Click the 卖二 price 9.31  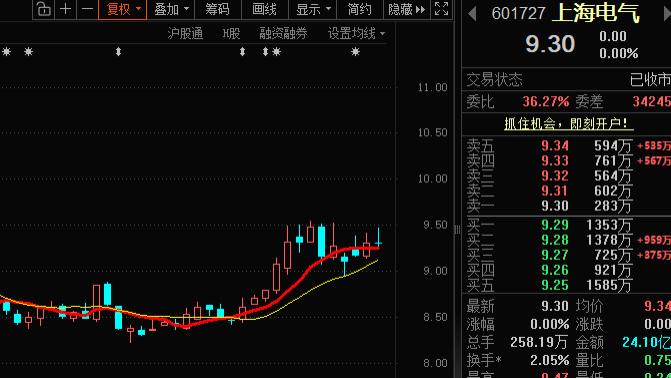coord(555,191)
